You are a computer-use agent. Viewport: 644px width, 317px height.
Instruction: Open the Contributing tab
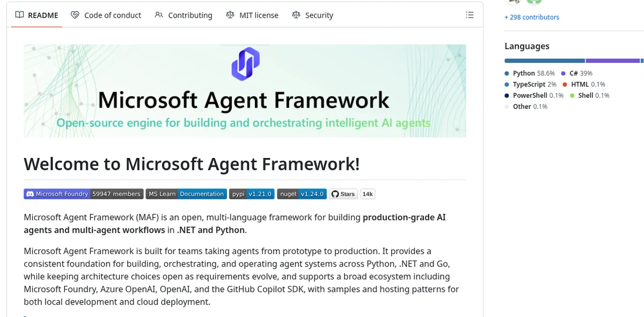point(184,15)
